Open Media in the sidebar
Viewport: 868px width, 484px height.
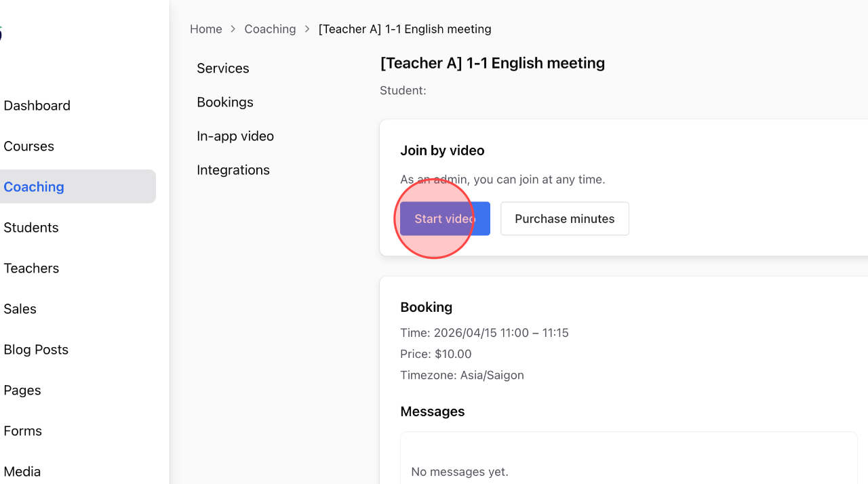[22, 472]
